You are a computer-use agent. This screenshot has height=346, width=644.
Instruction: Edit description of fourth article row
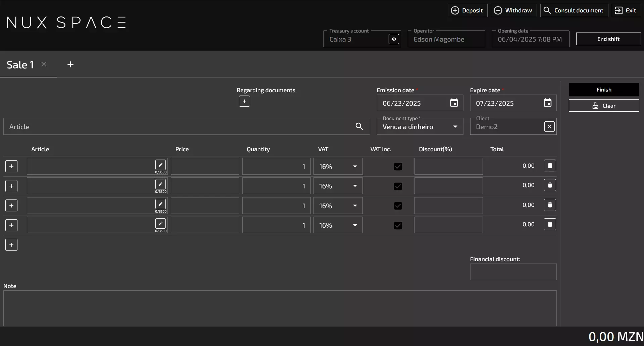click(x=160, y=223)
